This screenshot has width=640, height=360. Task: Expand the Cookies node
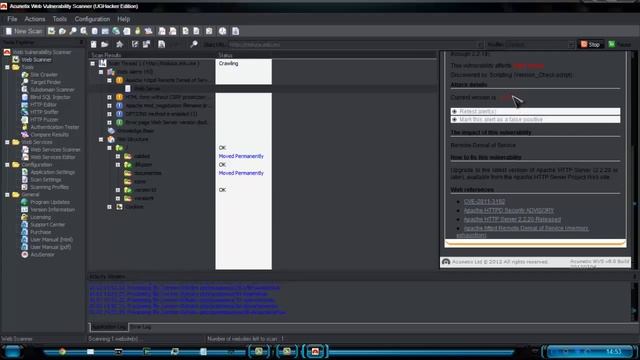109,207
